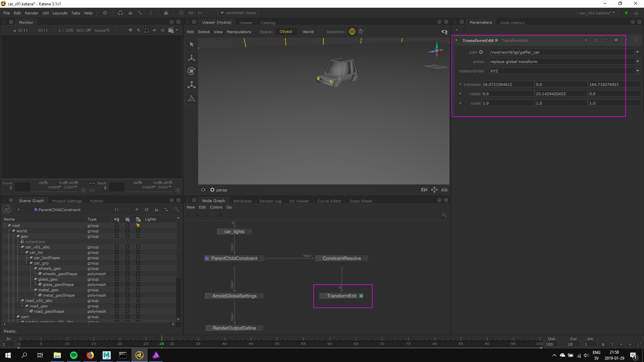Click the viewer selection globe icon
Viewport: 644px width, 362px height.
[x=352, y=32]
